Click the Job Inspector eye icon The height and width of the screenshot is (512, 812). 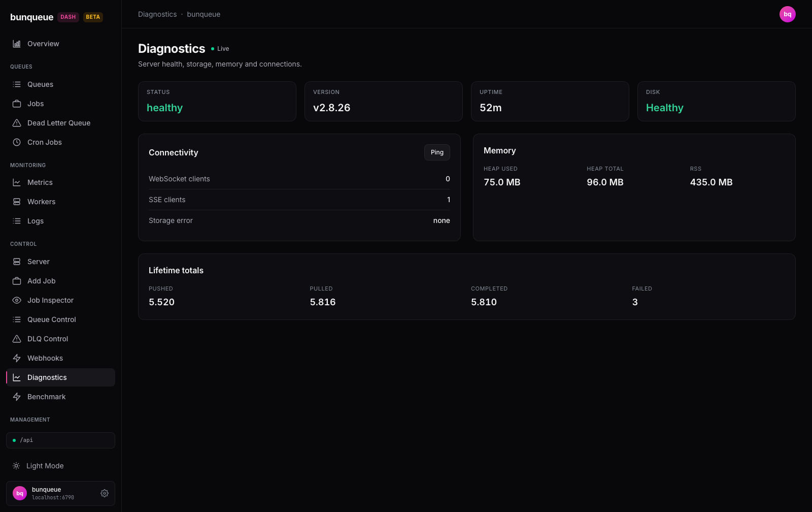click(17, 300)
